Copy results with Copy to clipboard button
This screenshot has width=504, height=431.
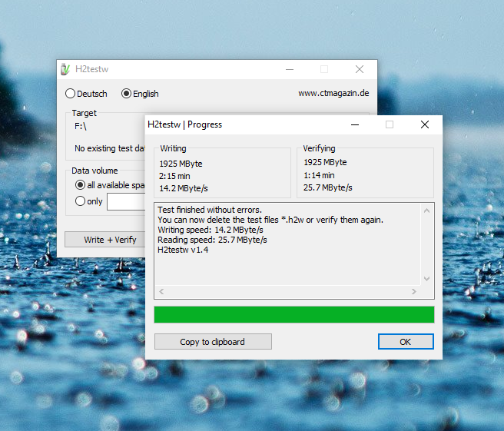213,341
